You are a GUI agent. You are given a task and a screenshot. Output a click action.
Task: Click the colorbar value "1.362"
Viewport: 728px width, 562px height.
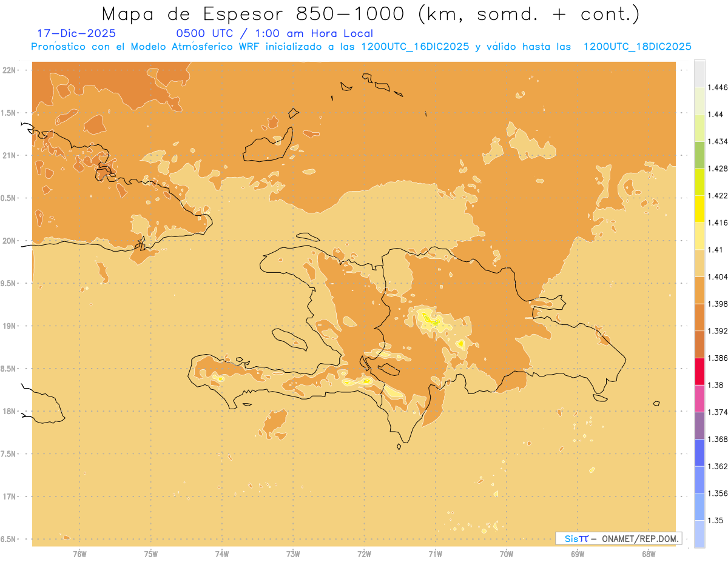coord(718,466)
